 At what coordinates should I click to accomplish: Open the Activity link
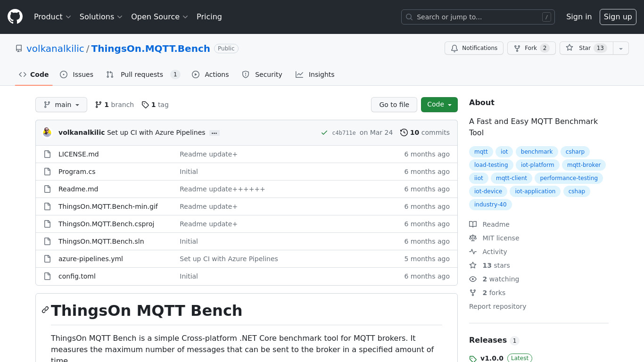488,252
